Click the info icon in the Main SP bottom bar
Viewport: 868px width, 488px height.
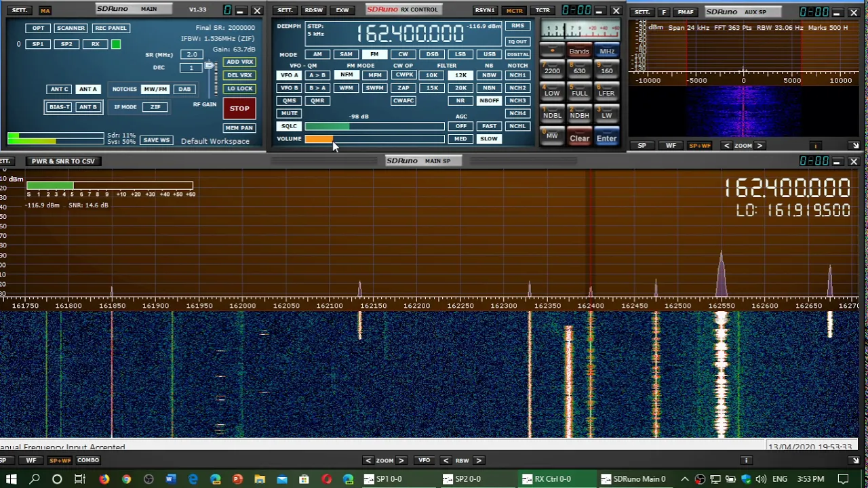pos(747,460)
